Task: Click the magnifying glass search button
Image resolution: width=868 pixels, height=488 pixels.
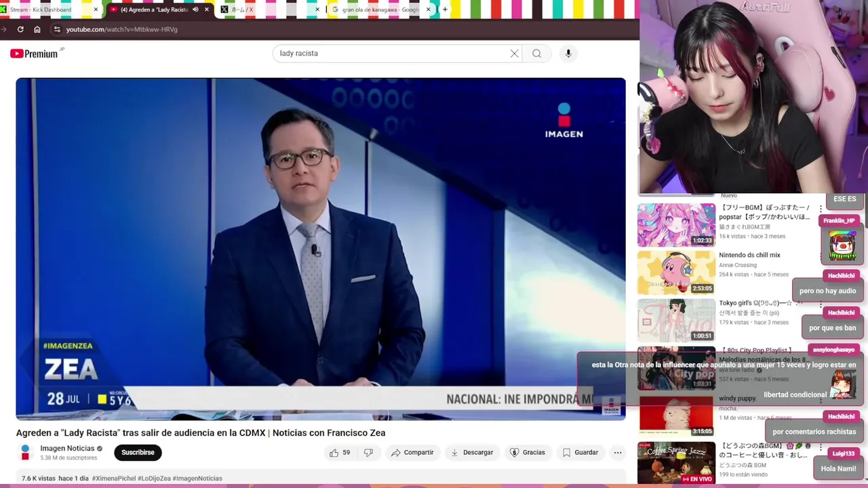Action: pyautogui.click(x=536, y=54)
